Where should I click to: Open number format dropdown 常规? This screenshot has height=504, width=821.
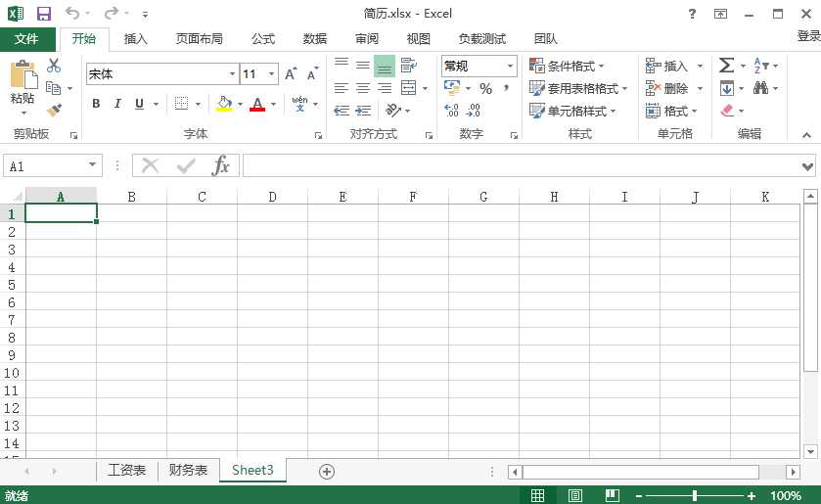(510, 66)
